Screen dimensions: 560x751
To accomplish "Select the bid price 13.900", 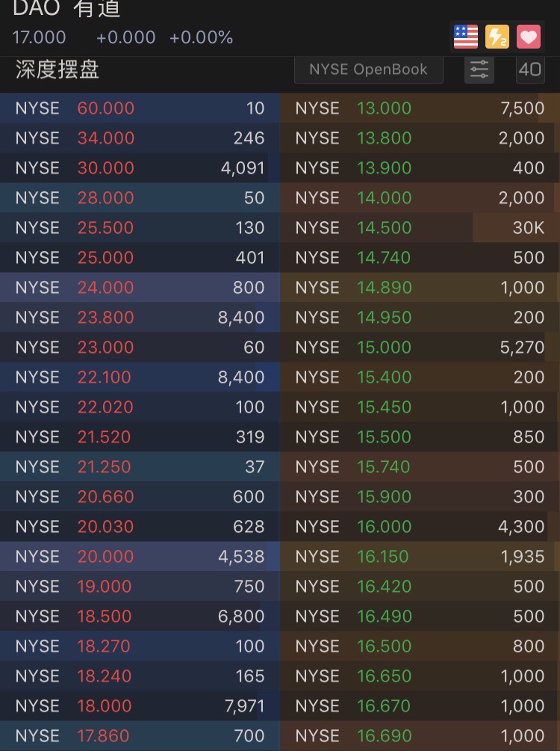I will tap(385, 168).
